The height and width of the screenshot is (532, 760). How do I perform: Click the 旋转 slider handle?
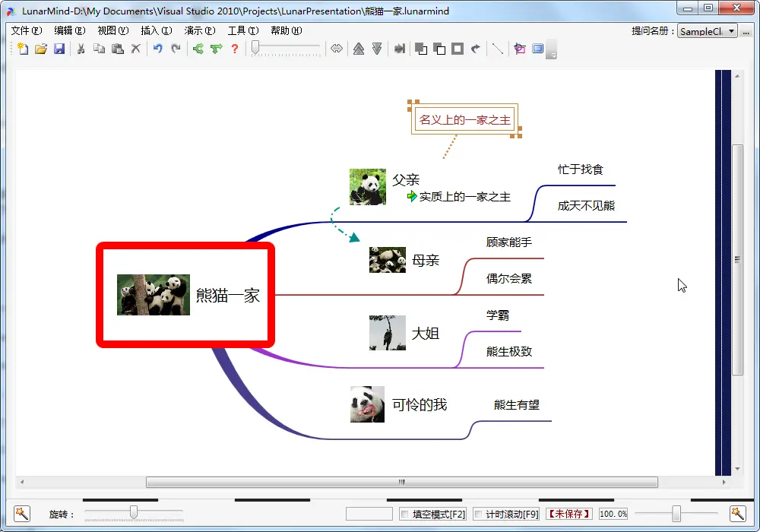(134, 512)
